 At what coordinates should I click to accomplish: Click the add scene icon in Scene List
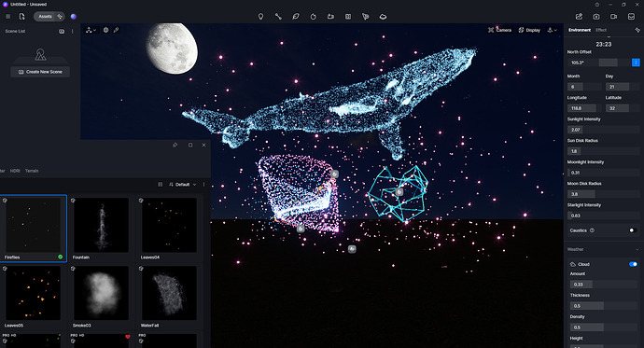[62, 31]
